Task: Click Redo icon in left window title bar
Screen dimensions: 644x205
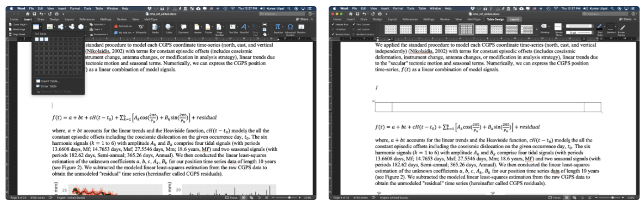Action: click(x=50, y=14)
